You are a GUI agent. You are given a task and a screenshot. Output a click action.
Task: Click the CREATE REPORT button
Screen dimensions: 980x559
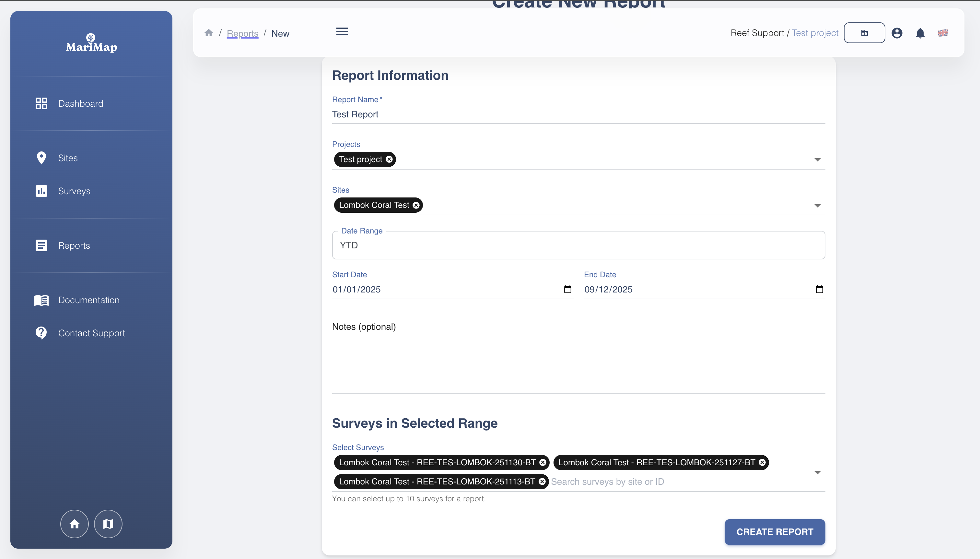(774, 532)
